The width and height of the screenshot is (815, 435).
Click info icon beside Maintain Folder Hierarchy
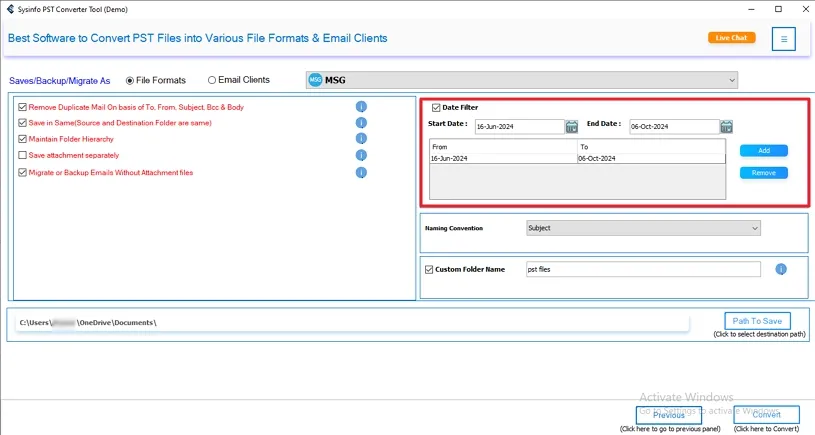pos(361,139)
